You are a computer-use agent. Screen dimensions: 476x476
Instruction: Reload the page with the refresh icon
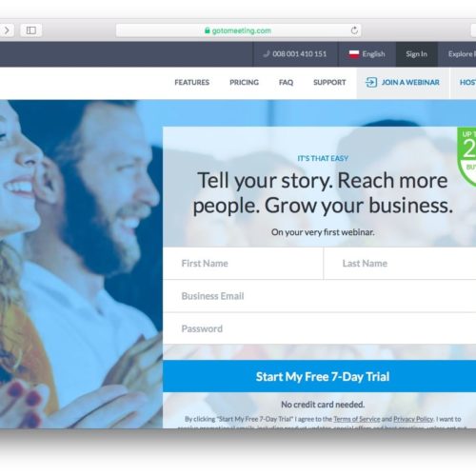(x=354, y=30)
